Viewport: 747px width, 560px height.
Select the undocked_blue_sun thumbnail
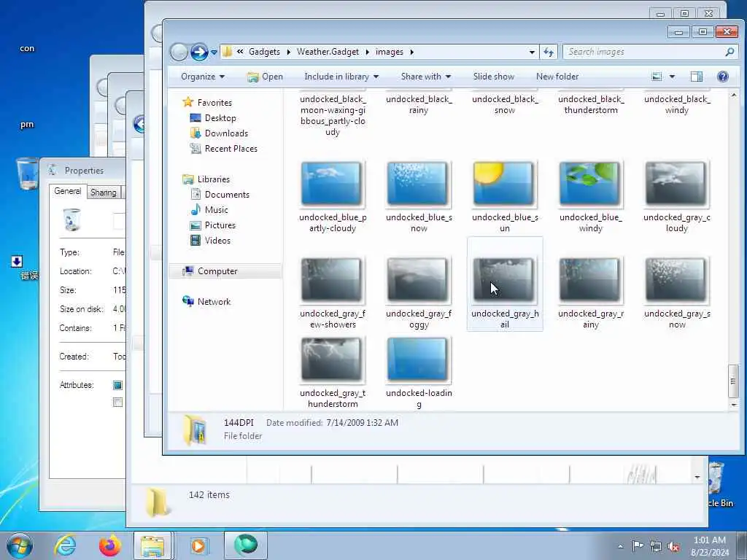tap(505, 184)
